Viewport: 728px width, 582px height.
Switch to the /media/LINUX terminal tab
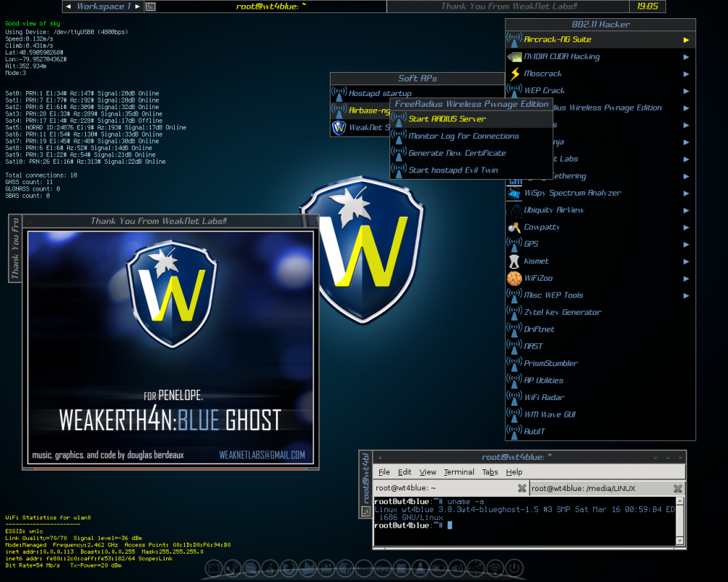coord(607,488)
